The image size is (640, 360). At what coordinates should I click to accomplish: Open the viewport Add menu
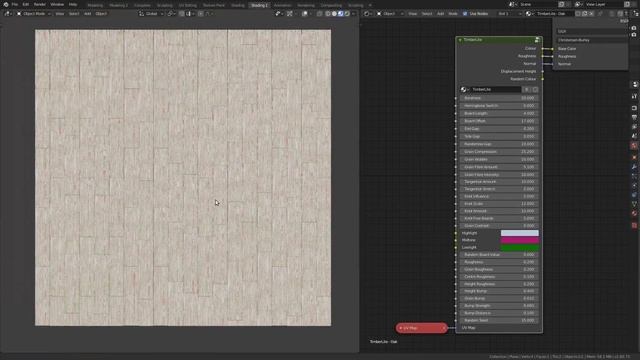pos(87,13)
